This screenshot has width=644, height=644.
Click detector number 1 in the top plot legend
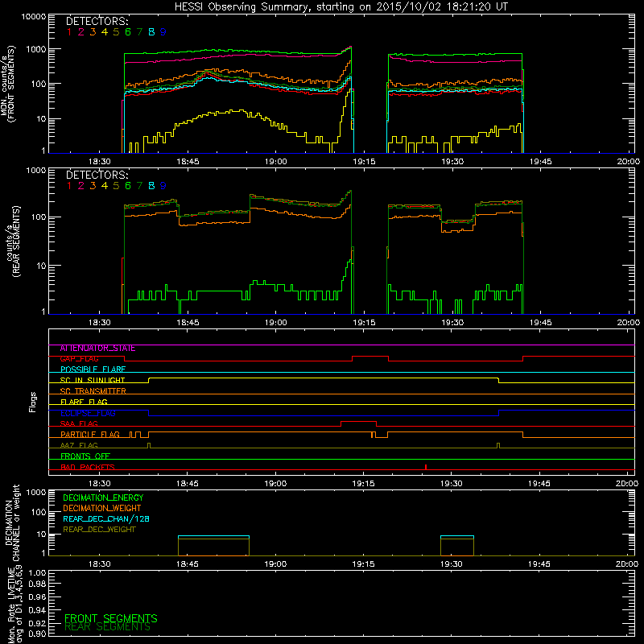[69, 32]
